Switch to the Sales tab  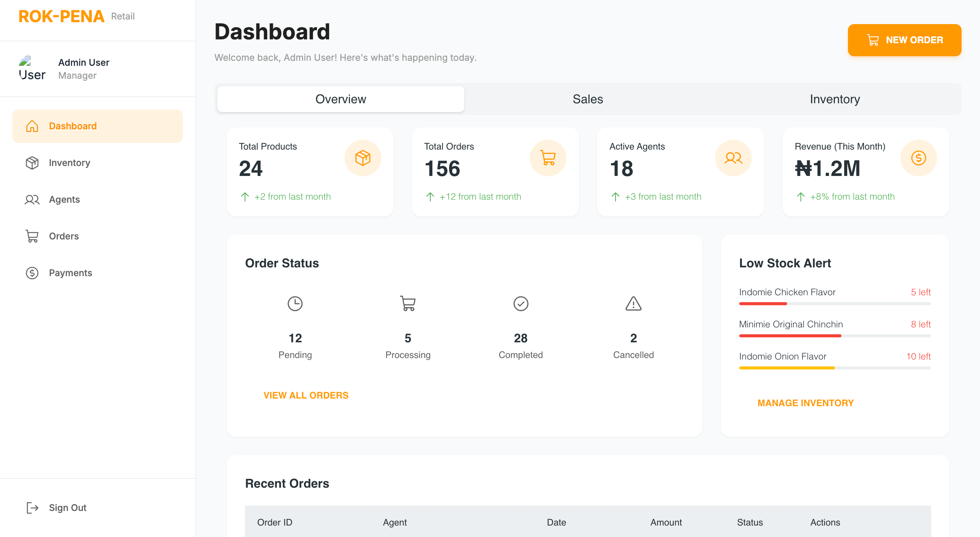pyautogui.click(x=588, y=99)
